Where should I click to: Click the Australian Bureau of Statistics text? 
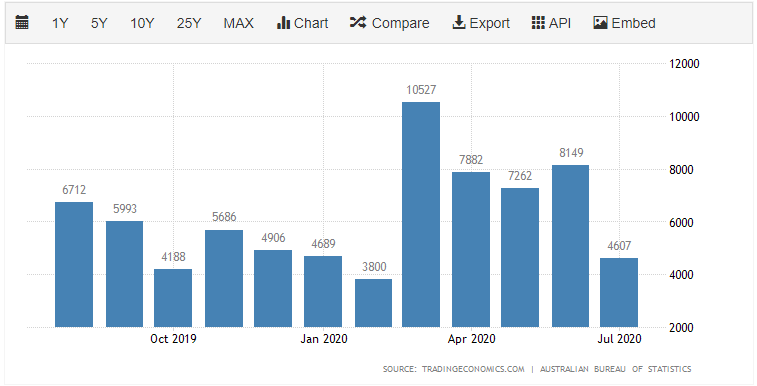(x=616, y=369)
